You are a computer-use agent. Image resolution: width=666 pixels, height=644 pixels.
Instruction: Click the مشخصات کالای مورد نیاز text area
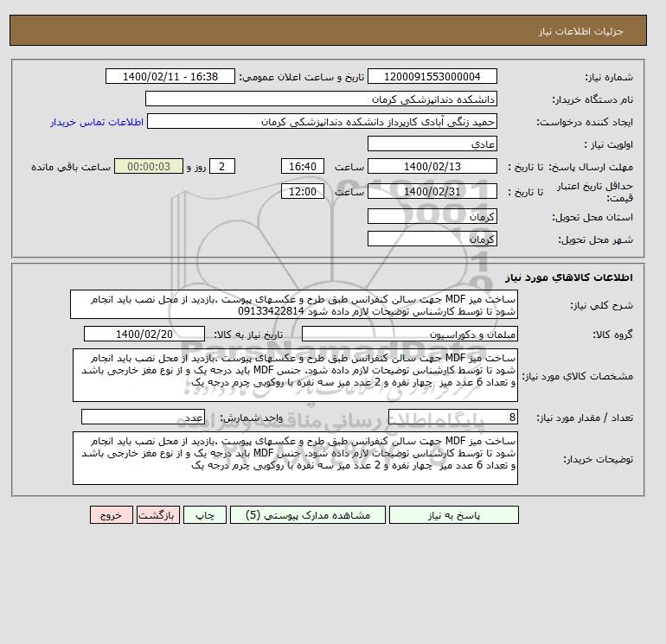pyautogui.click(x=295, y=375)
